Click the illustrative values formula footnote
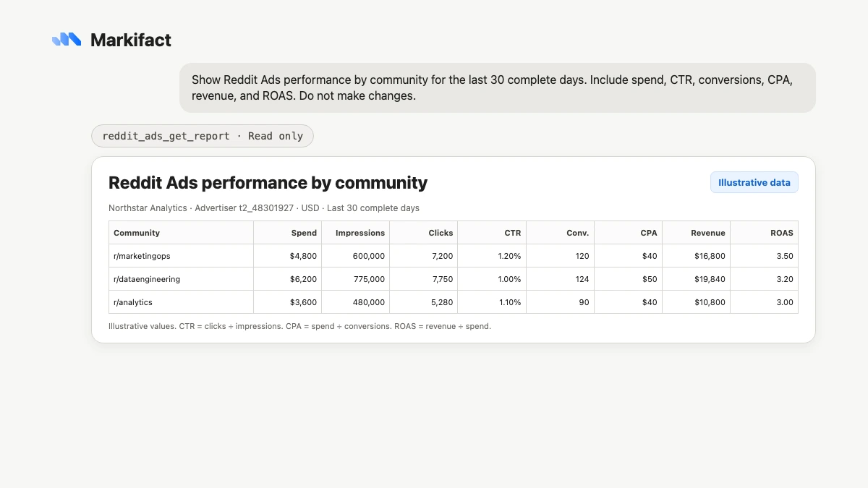The width and height of the screenshot is (868, 488). [x=299, y=326]
